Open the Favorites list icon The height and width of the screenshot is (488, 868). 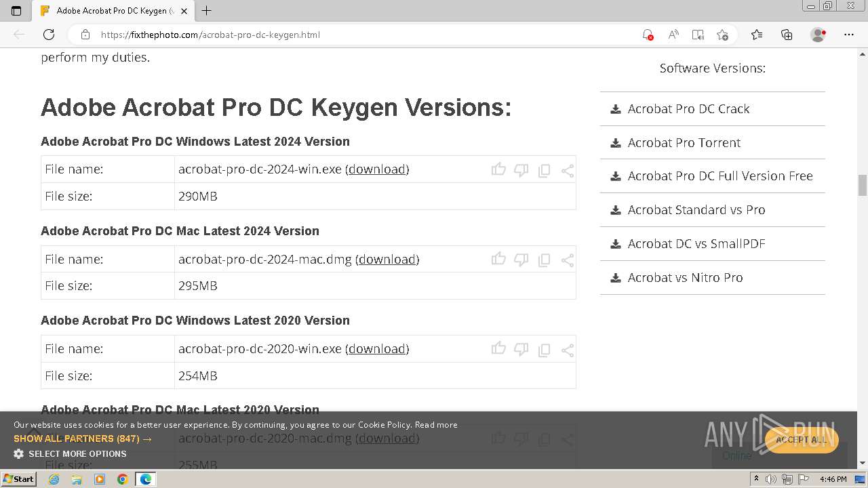click(x=757, y=35)
